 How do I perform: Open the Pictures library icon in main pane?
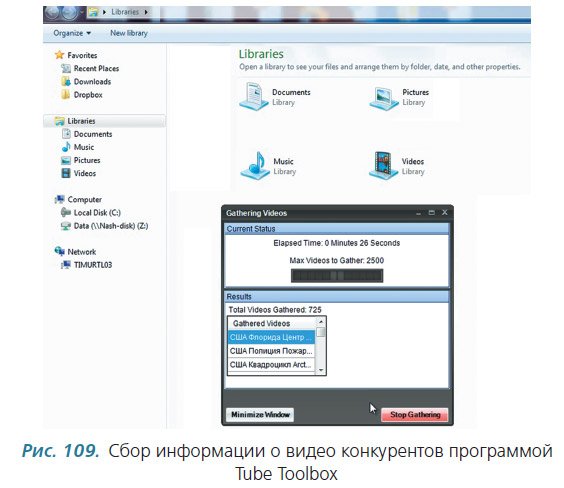tap(384, 98)
